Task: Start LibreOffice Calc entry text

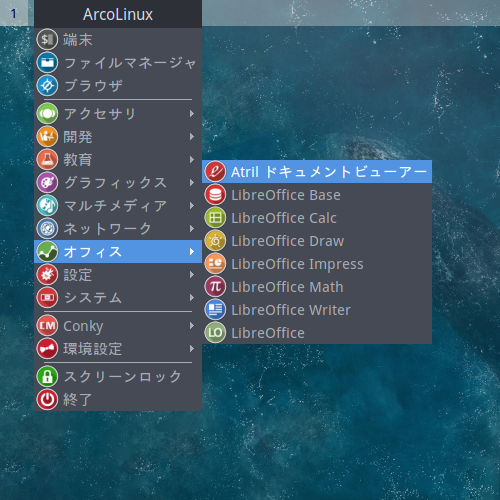Action: coord(284,218)
